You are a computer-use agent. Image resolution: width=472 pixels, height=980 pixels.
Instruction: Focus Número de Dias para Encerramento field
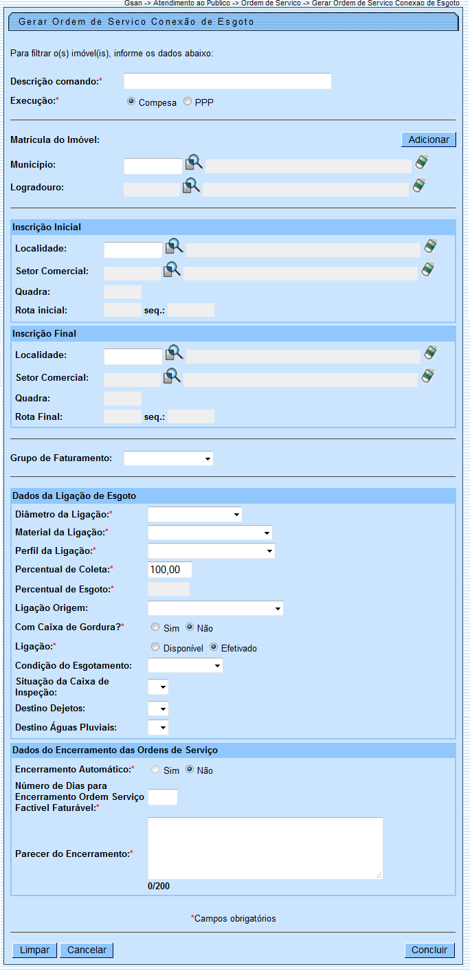pos(163,797)
